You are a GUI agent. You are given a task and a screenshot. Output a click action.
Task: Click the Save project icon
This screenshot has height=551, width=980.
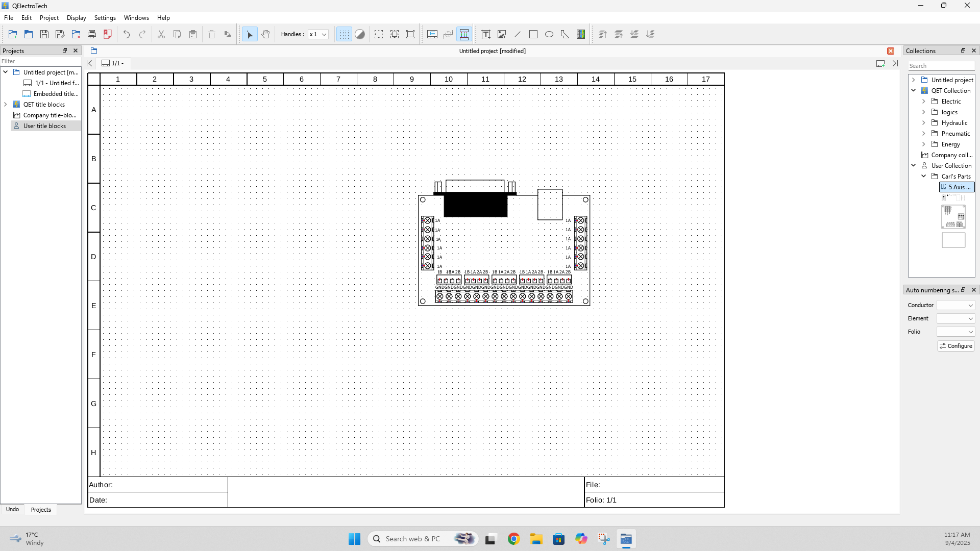44,34
